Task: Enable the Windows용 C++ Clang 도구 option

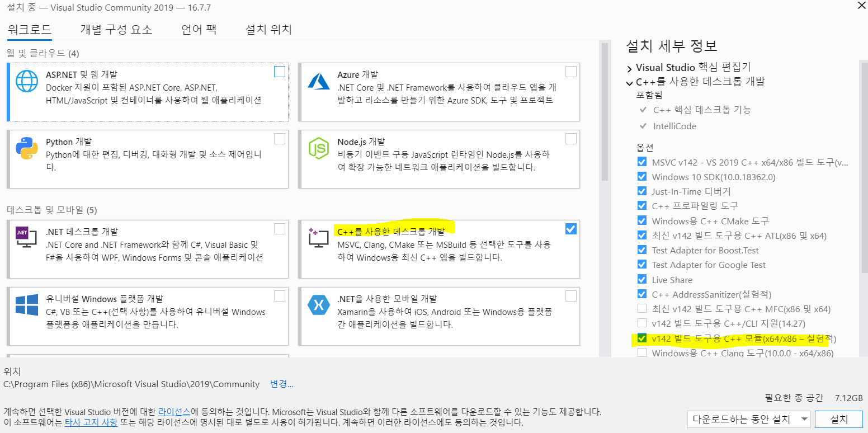Action: coord(642,353)
